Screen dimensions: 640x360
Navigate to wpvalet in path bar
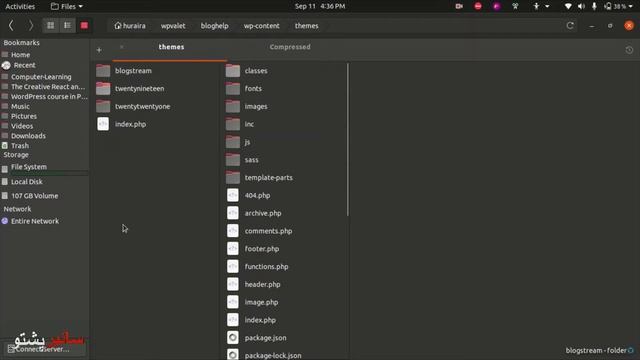pos(173,26)
